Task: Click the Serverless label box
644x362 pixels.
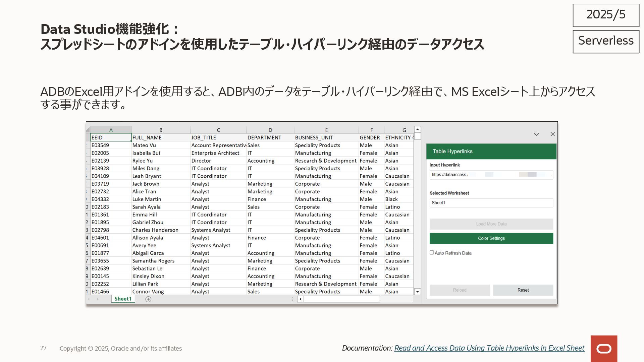Action: coord(606,41)
